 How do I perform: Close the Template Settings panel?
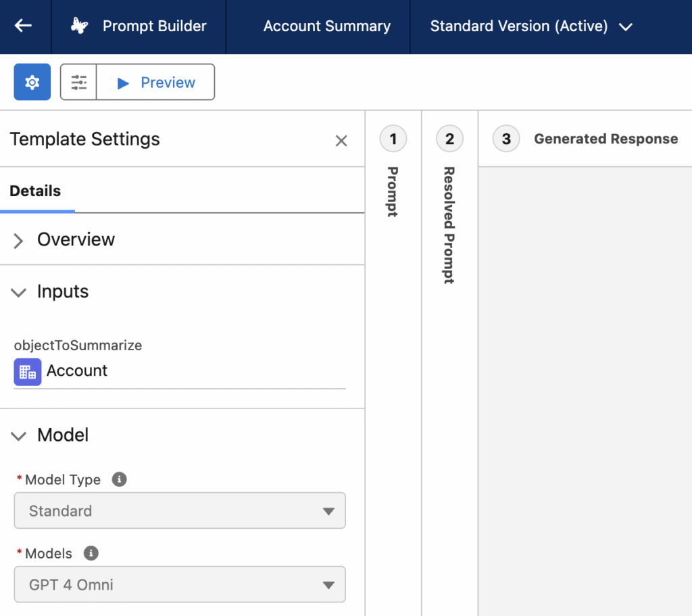341,141
